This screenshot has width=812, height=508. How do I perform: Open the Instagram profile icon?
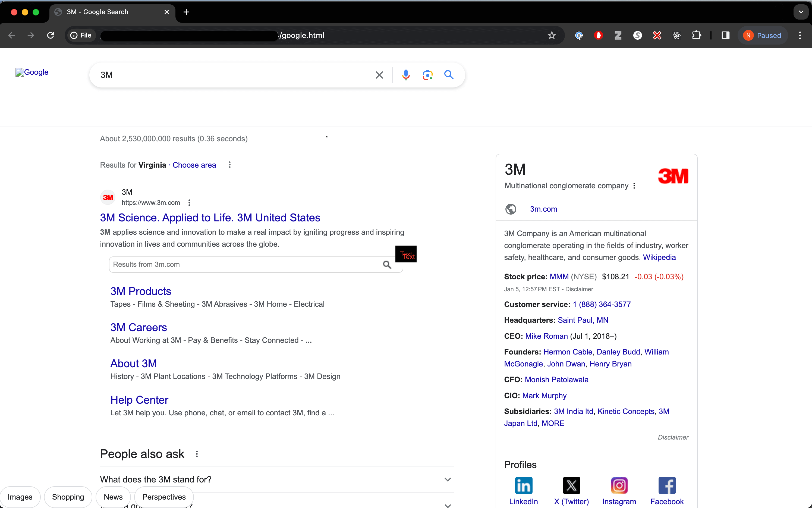[x=619, y=485]
